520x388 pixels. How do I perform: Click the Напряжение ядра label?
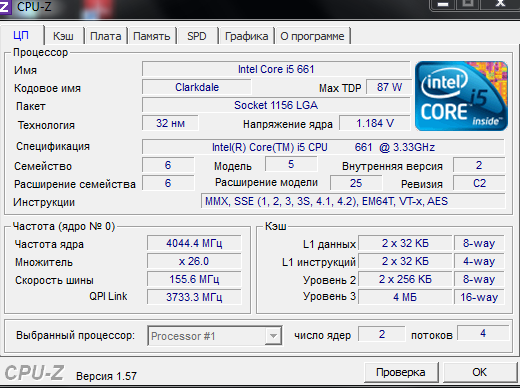pos(288,124)
